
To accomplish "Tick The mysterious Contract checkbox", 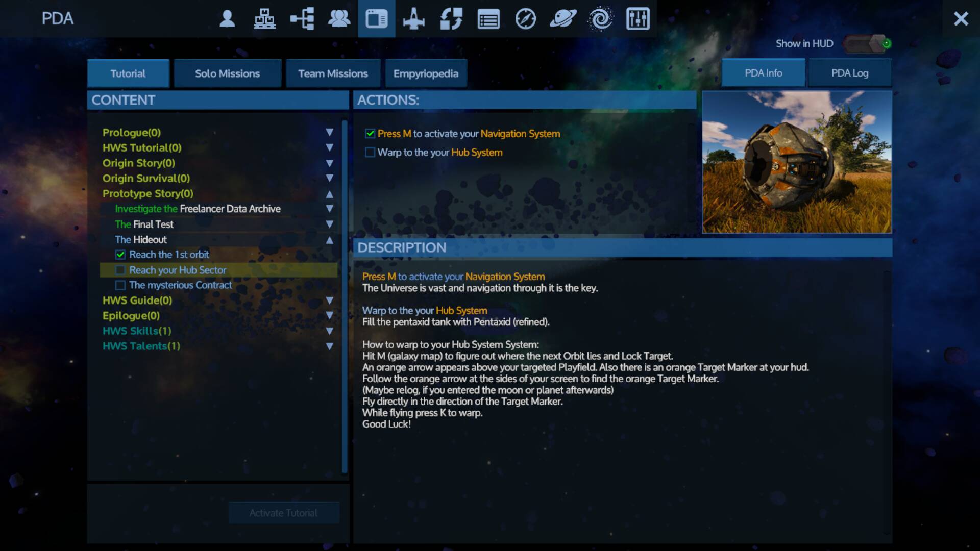I will coord(120,285).
